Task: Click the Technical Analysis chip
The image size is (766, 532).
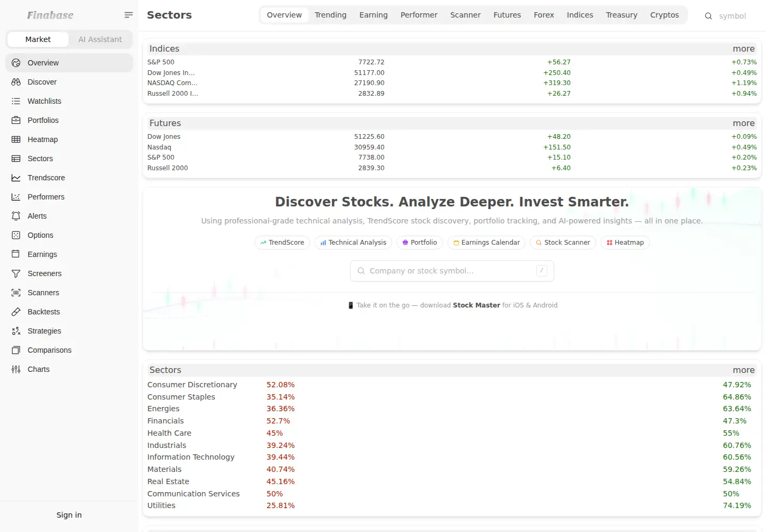Action: (x=353, y=243)
